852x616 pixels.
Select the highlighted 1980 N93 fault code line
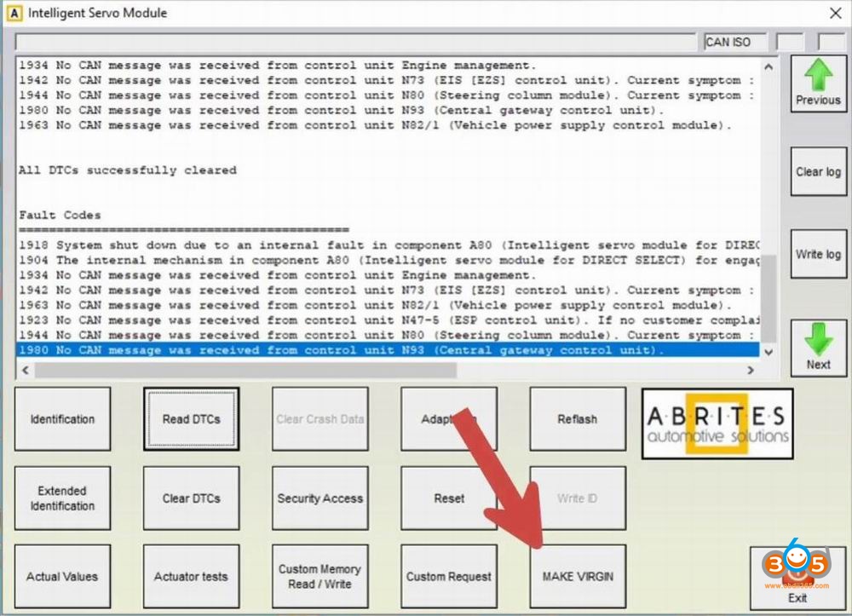pyautogui.click(x=341, y=351)
